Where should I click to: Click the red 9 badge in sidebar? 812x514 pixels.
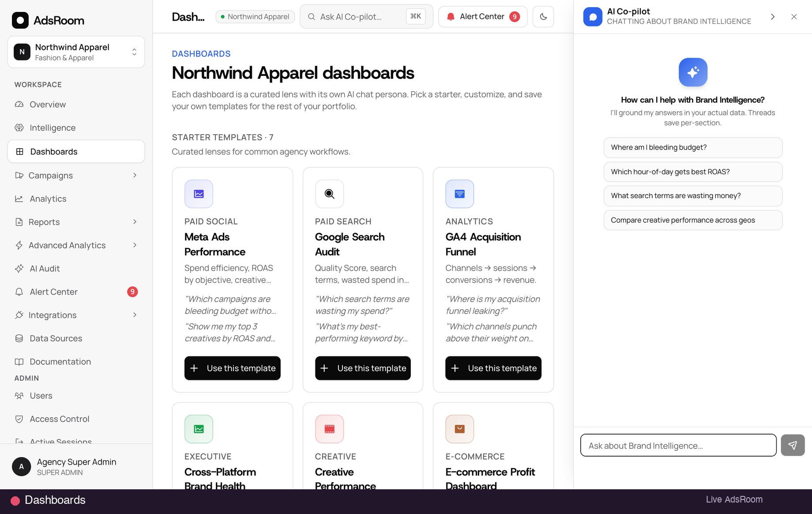pyautogui.click(x=132, y=292)
